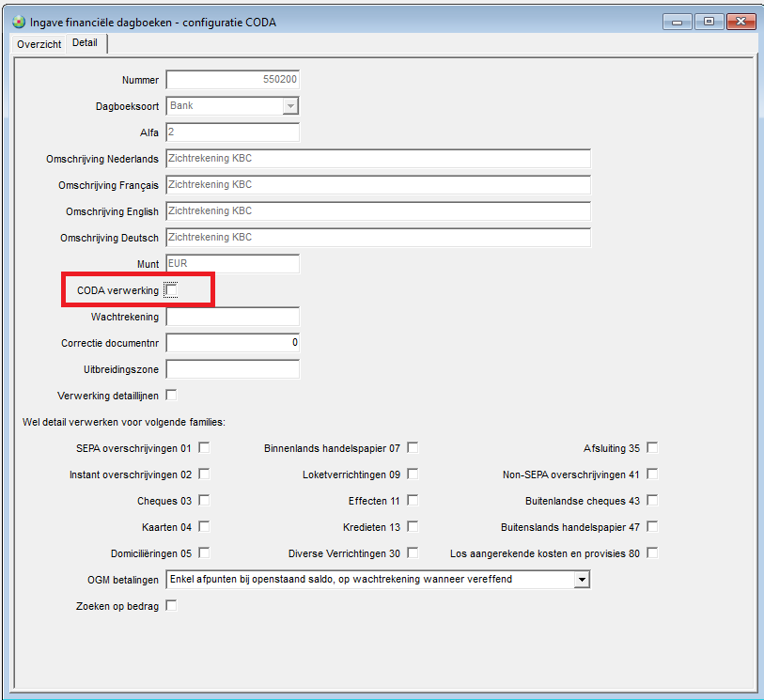This screenshot has width=764, height=700.
Task: Click the application icon in title bar
Action: click(18, 22)
